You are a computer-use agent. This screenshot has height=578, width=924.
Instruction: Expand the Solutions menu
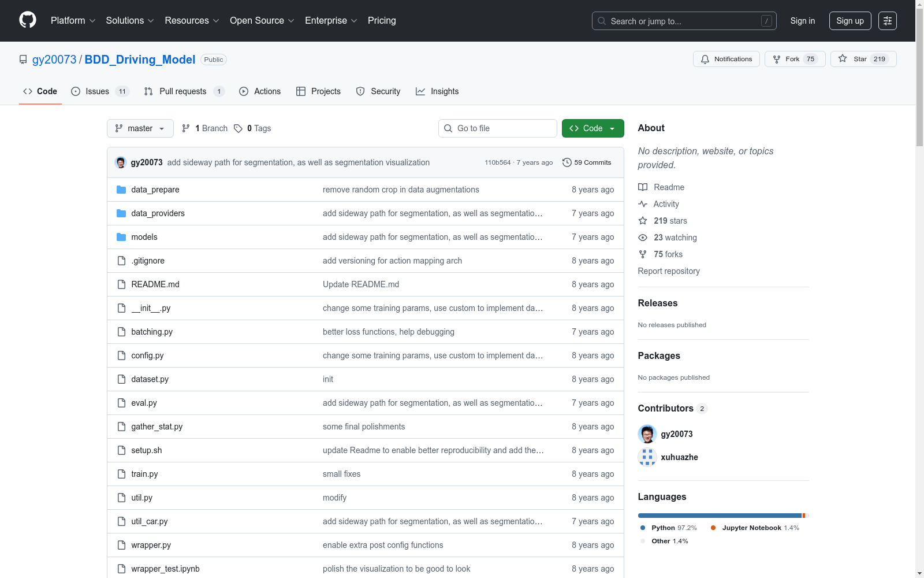pos(130,21)
